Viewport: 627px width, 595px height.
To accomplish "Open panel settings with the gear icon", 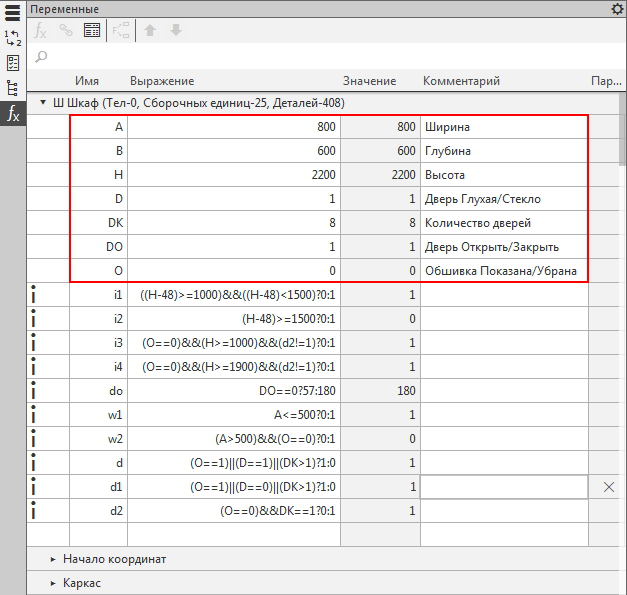I will (x=617, y=9).
